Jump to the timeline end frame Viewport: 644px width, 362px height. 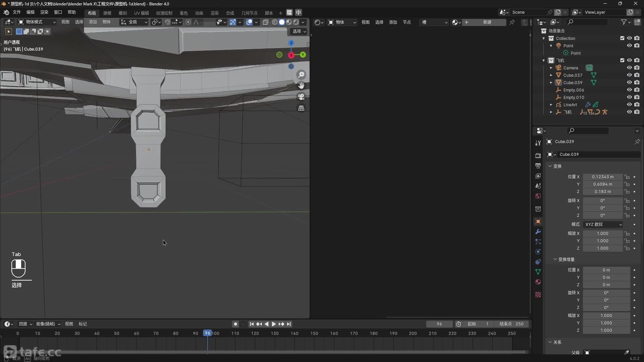(x=289, y=324)
